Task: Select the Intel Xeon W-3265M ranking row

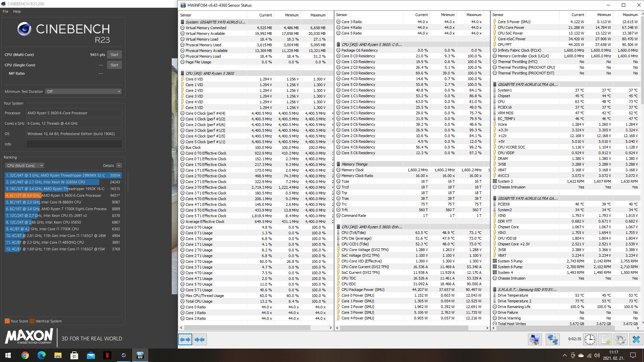Action: [63, 182]
